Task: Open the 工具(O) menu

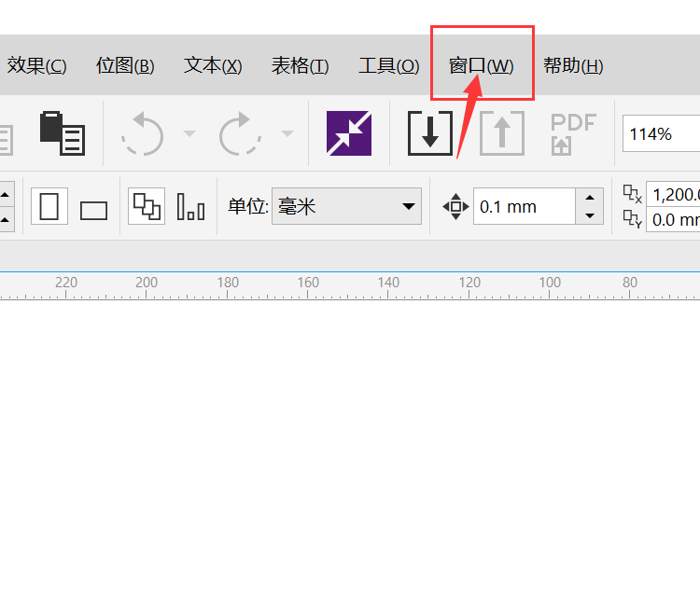Action: pyautogui.click(x=389, y=66)
